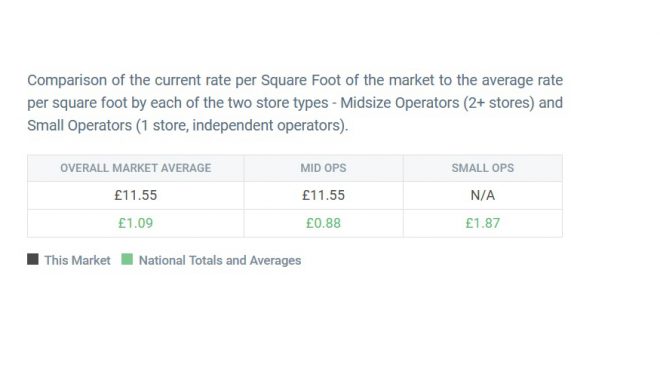Viewport: 660px width, 365px height.
Task: Select the £11.55 overall market average cell
Action: pyautogui.click(x=136, y=195)
